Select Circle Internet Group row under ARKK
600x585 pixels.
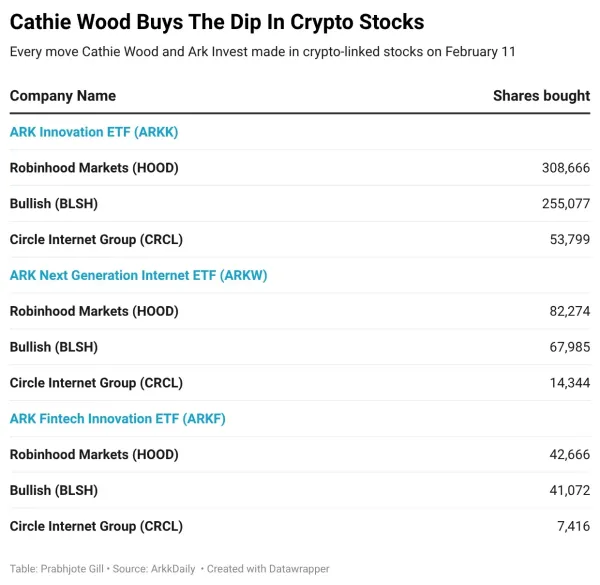click(x=96, y=240)
